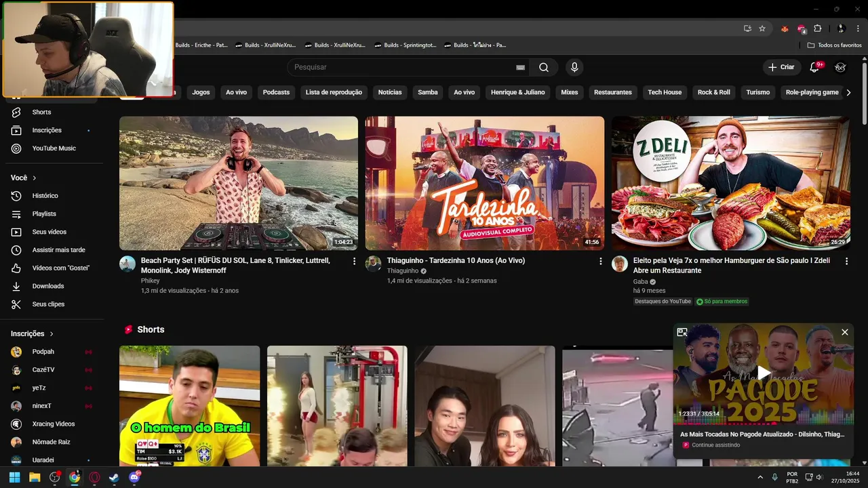Image resolution: width=868 pixels, height=488 pixels.
Task: Open options menu for Beach Party Set video
Action: [354, 261]
